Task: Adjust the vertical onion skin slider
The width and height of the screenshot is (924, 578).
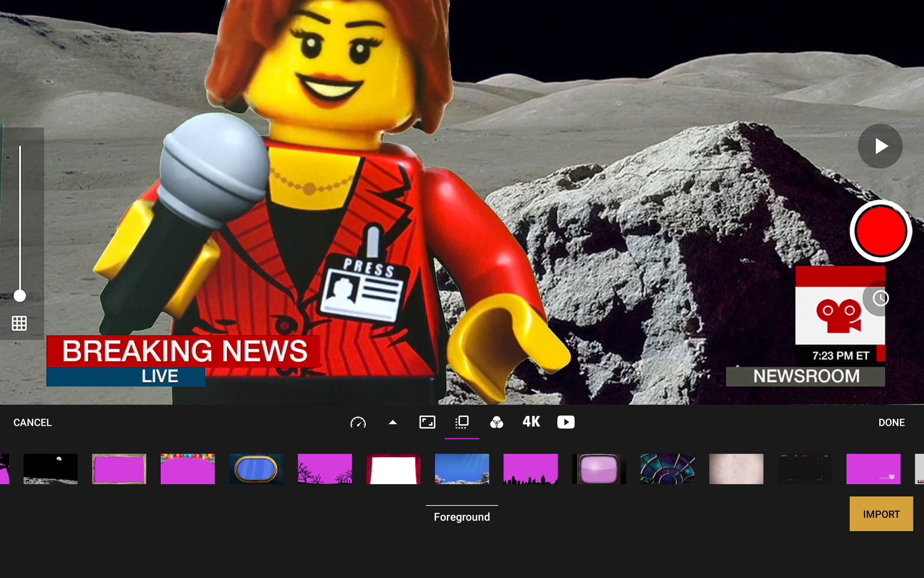Action: pyautogui.click(x=20, y=295)
